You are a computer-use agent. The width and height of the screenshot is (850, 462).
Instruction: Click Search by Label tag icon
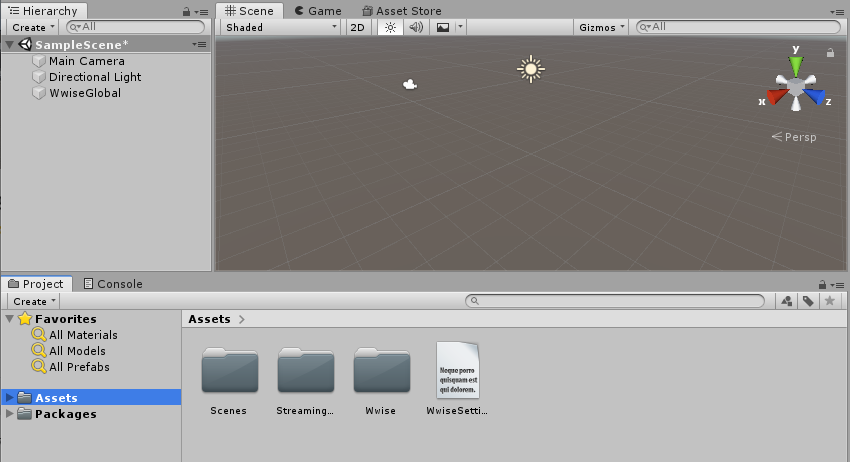pyautogui.click(x=808, y=301)
